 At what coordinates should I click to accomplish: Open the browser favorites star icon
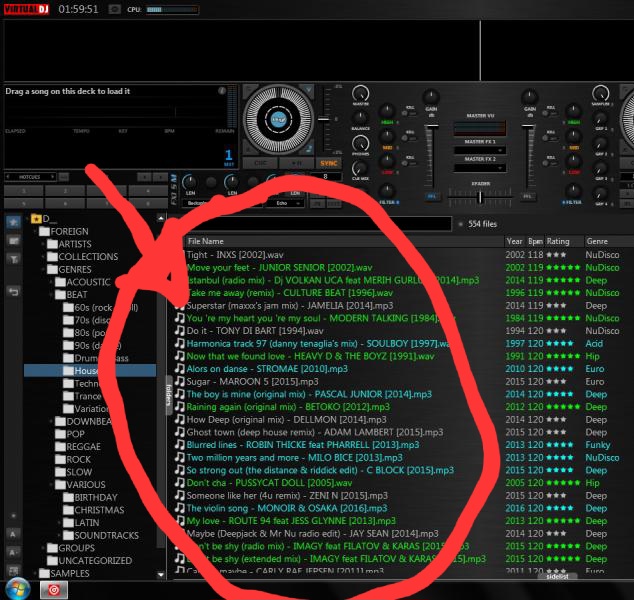(13, 222)
